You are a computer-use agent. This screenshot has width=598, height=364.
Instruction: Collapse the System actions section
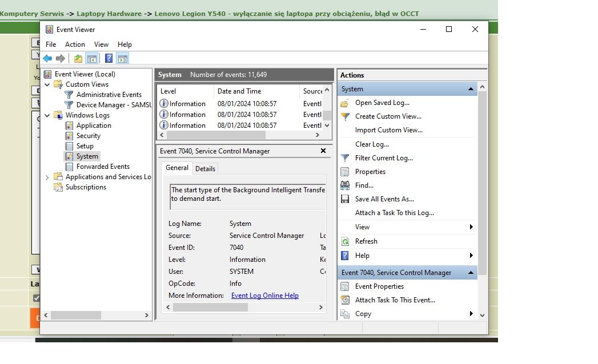click(471, 89)
